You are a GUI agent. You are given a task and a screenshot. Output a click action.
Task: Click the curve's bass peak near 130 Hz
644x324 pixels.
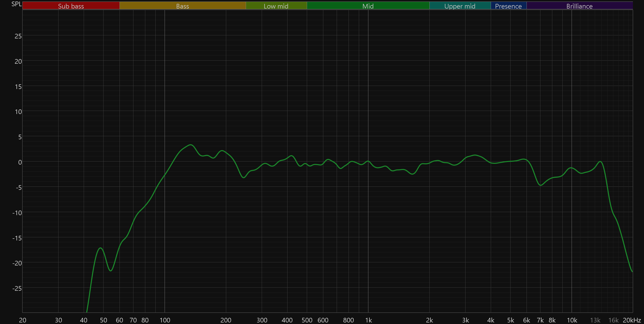(190, 145)
